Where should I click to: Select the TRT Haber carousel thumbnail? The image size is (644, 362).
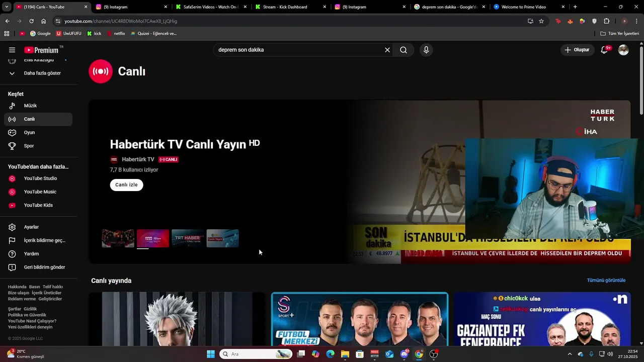coord(188,238)
